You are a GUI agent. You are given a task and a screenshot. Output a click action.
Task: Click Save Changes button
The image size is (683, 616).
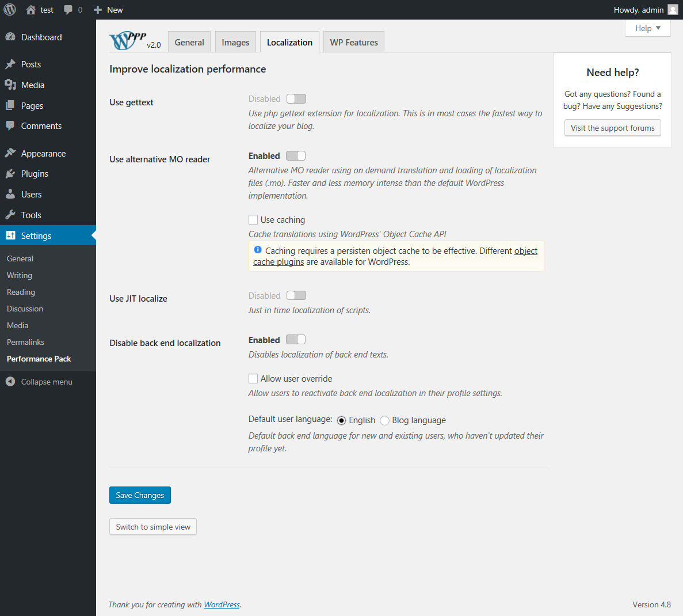click(x=140, y=495)
